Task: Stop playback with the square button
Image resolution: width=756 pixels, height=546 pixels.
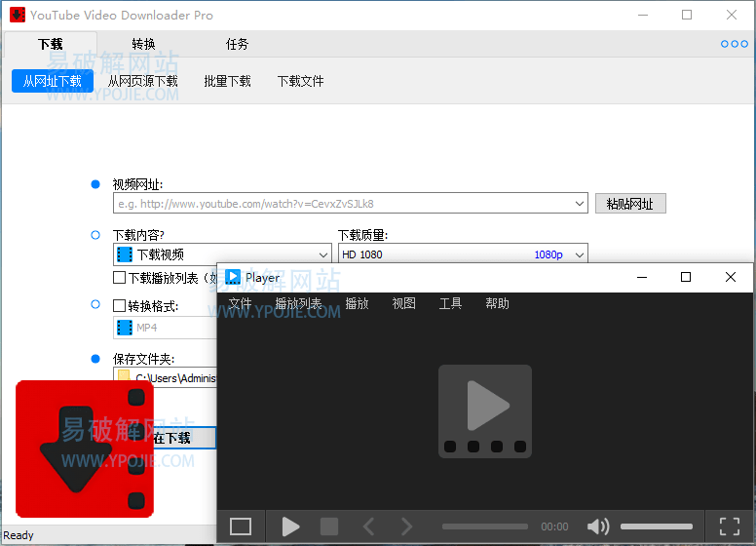Action: pos(329,526)
